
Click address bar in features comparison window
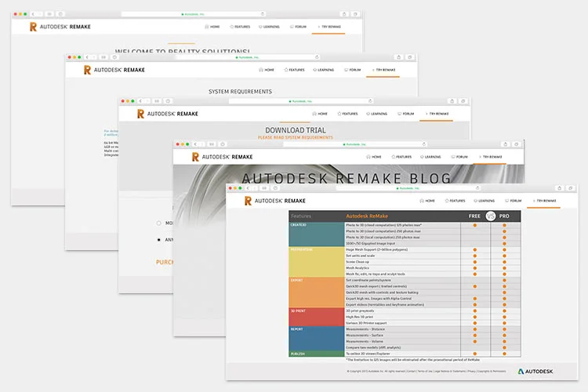(408, 188)
